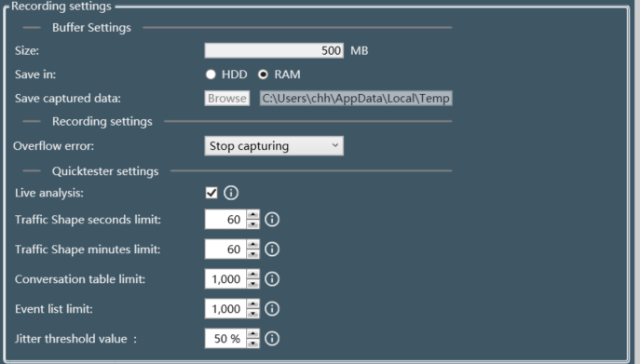Click the Event list limit field
This screenshot has height=364, width=640.
click(x=225, y=309)
